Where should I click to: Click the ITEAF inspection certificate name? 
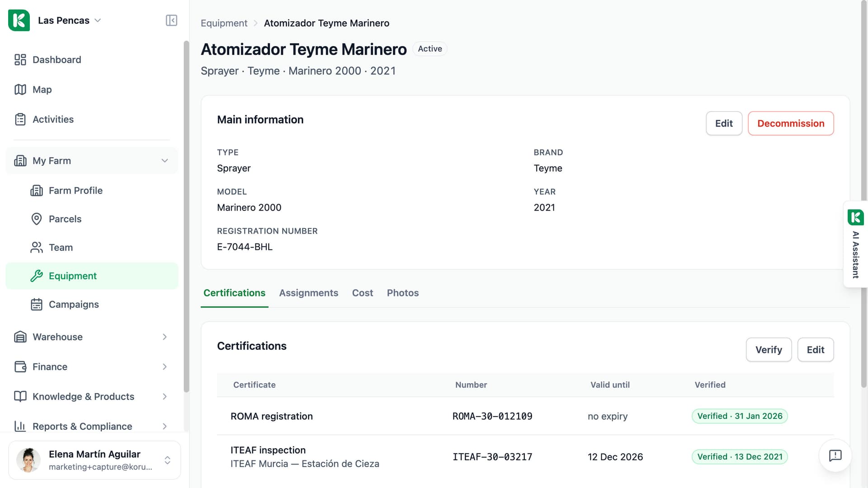click(x=268, y=450)
